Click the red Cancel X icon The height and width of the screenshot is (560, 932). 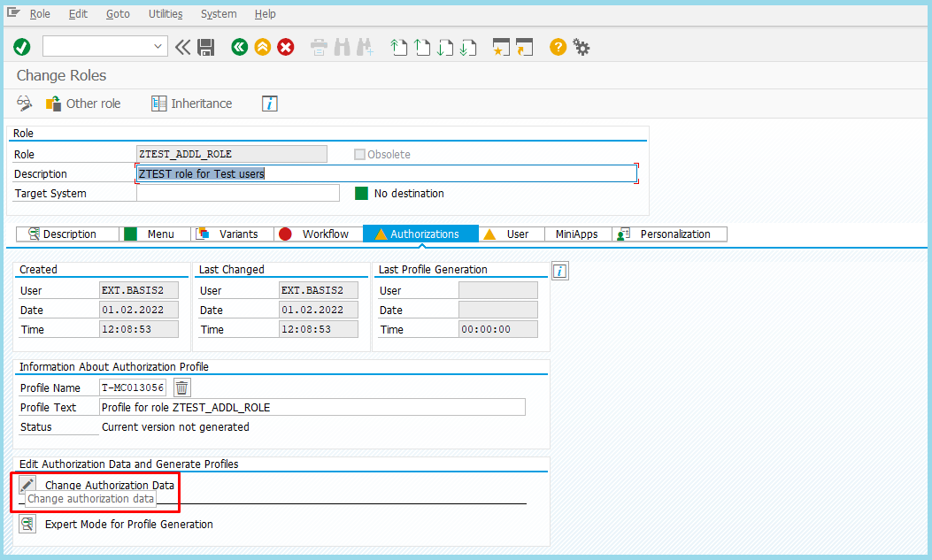[x=285, y=47]
